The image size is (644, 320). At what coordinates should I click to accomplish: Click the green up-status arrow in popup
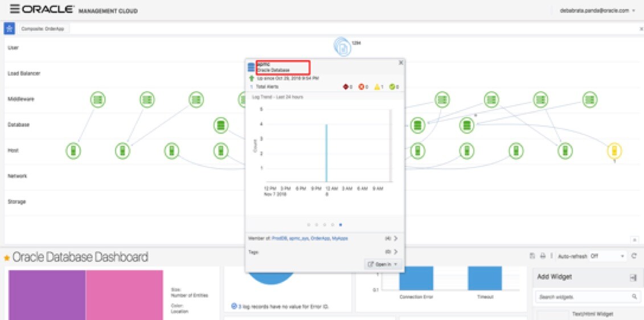tap(251, 77)
